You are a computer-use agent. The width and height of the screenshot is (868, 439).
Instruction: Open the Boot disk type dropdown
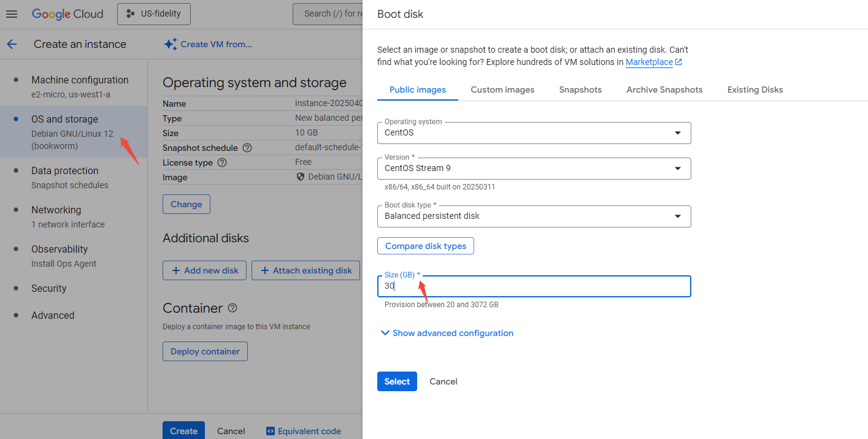[x=534, y=216]
